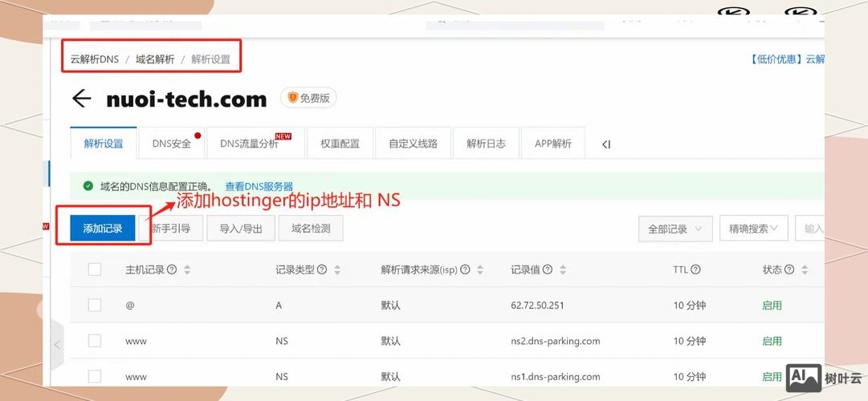Image resolution: width=868 pixels, height=401 pixels.
Task: Switch to the 解析设置 tab
Action: [104, 144]
